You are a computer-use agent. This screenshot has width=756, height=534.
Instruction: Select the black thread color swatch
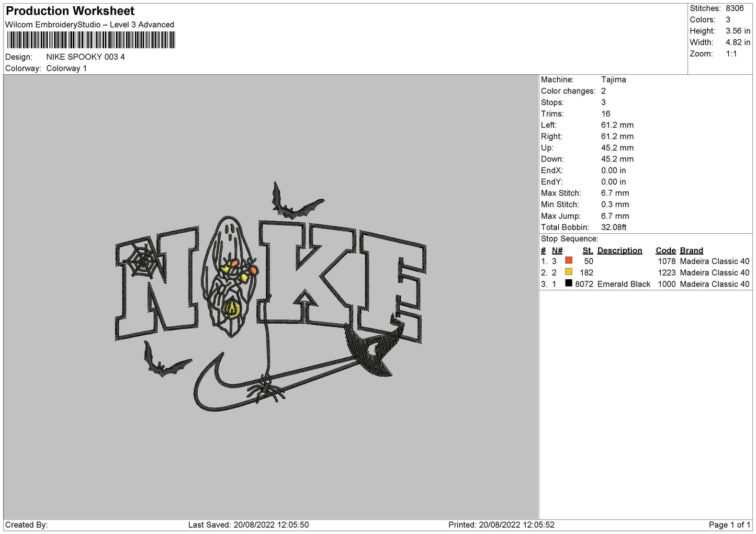click(x=569, y=283)
